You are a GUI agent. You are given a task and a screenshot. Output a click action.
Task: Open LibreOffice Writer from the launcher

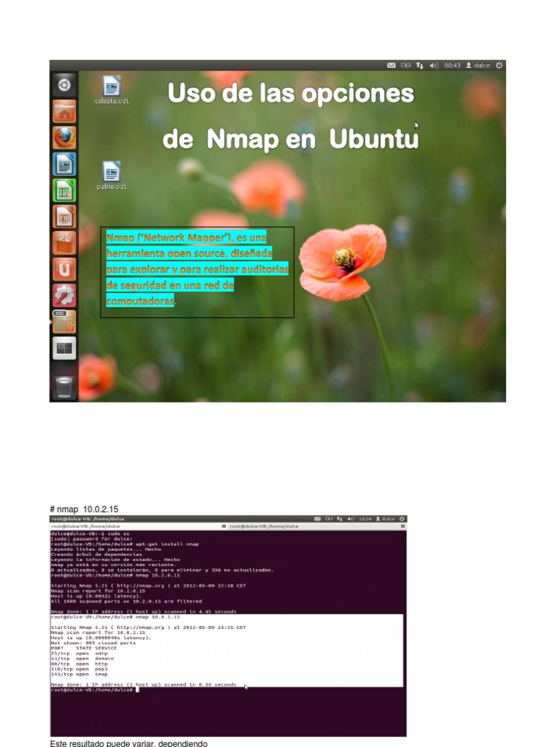point(64,164)
